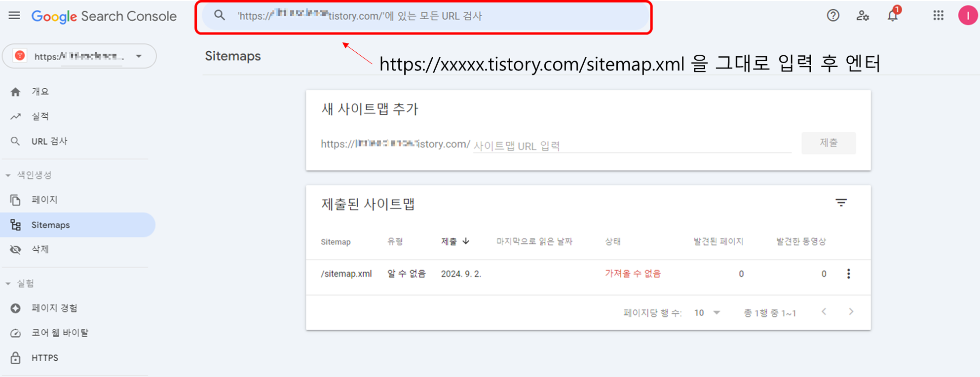The height and width of the screenshot is (377, 980).
Task: Open 코어 웹 바이탈 report
Action: [x=60, y=333]
